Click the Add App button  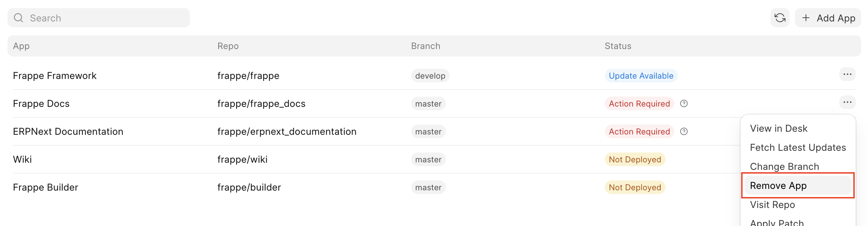(x=828, y=18)
